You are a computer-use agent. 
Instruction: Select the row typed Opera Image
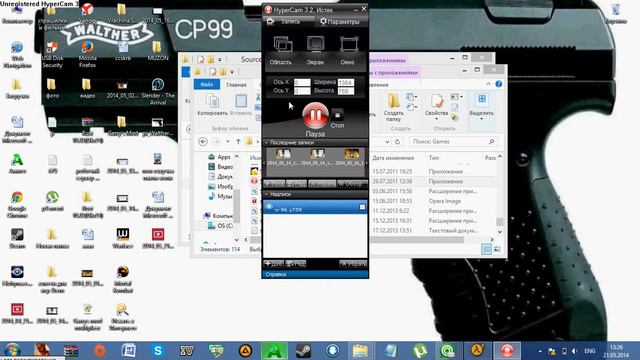tap(433, 201)
